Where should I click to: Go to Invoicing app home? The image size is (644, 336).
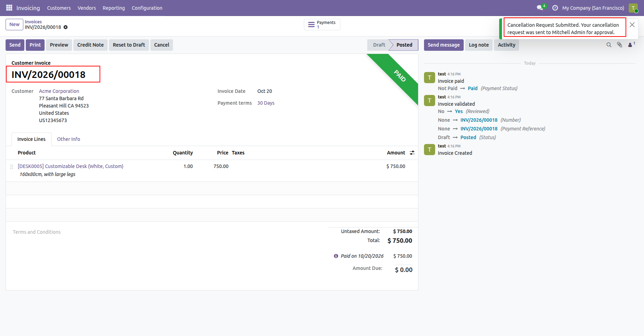28,8
